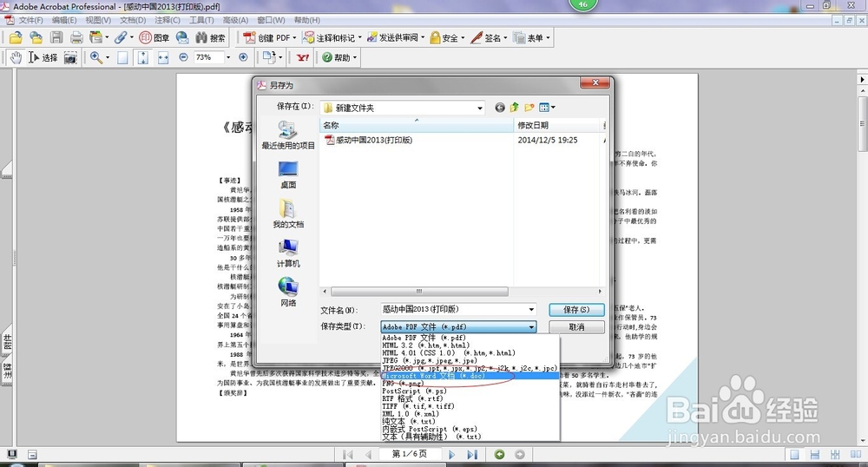The width and height of the screenshot is (868, 467).
Task: Click the back arrow in Save As dialog
Action: point(500,108)
